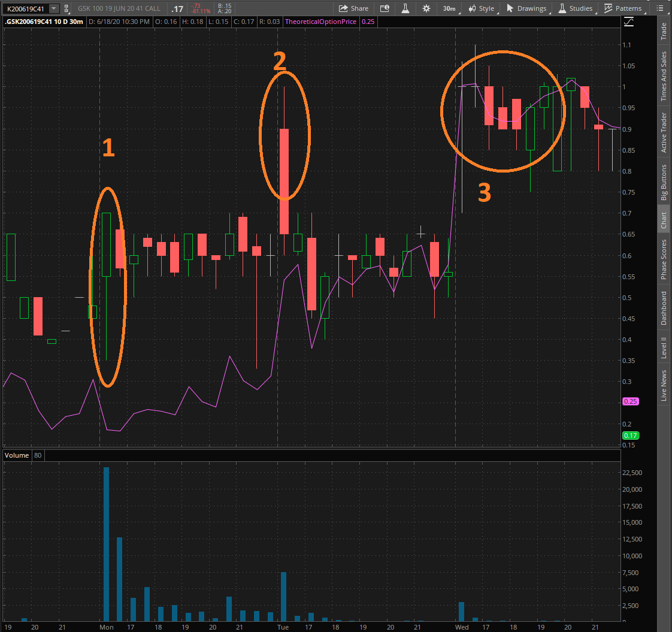Click the magenta 0.25 price bubble
The width and height of the screenshot is (672, 632).
630,401
